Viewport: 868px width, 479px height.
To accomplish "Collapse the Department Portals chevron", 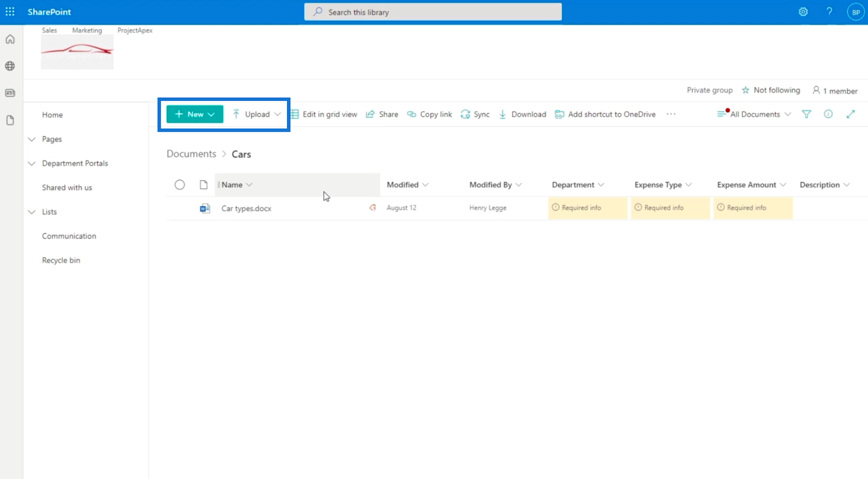I will point(31,163).
